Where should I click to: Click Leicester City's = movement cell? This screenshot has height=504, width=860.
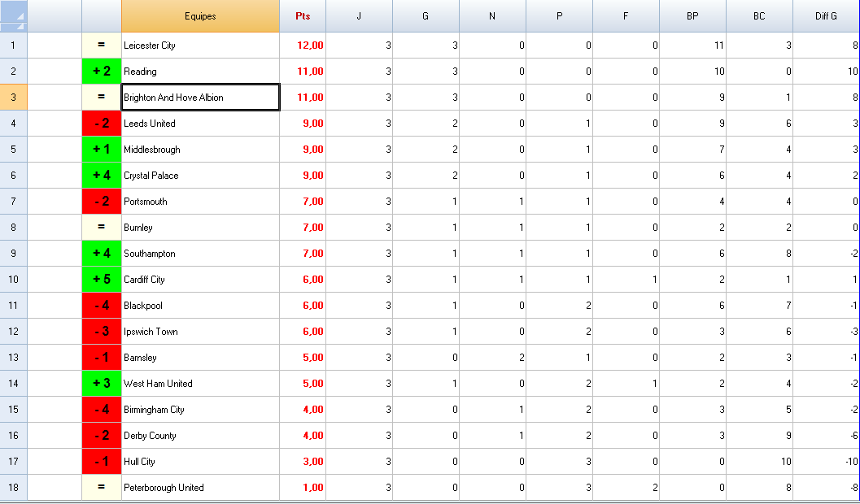coord(102,46)
